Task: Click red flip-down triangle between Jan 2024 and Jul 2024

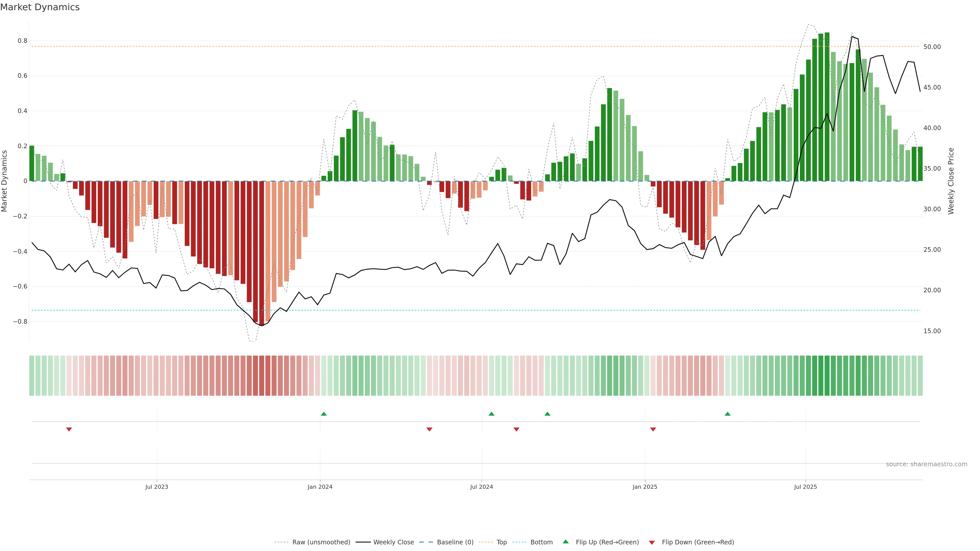Action: pyautogui.click(x=429, y=429)
